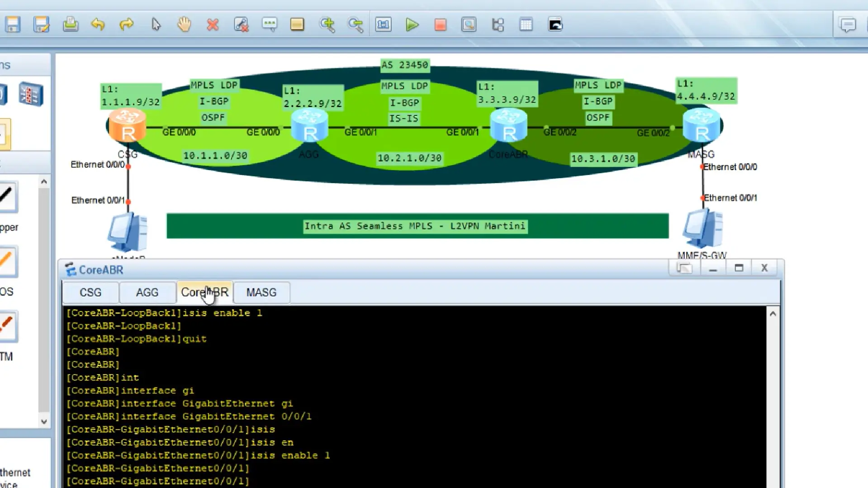
Task: Click the Save topology icon
Action: (x=13, y=24)
